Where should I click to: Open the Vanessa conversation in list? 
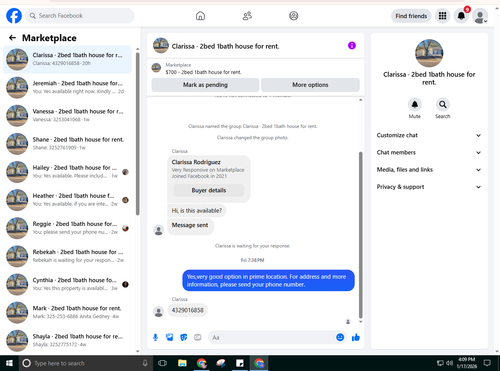pos(67,116)
